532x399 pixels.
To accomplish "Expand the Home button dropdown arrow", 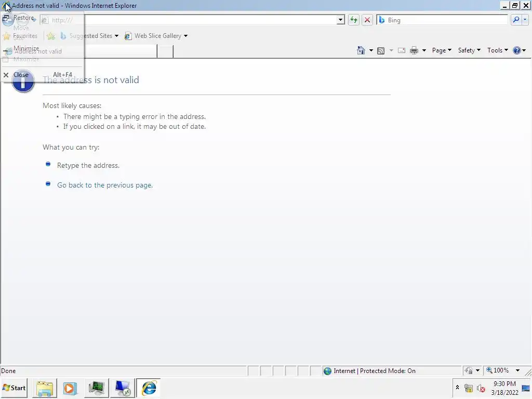I will point(371,50).
